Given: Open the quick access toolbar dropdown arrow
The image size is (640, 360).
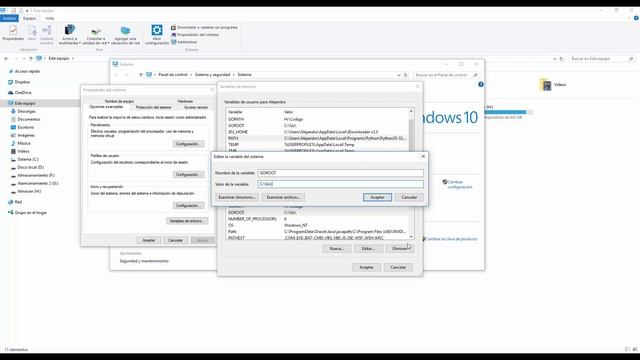Looking at the screenshot, I should [27, 11].
